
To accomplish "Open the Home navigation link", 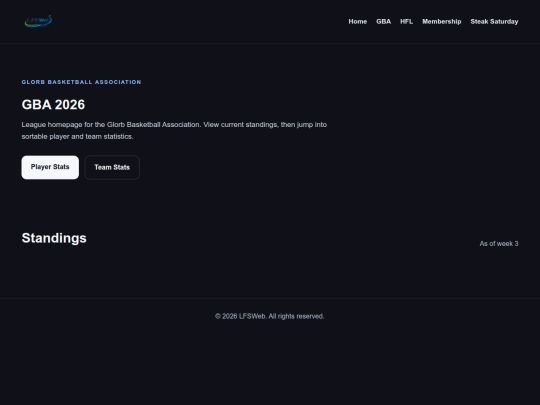I will (x=357, y=21).
